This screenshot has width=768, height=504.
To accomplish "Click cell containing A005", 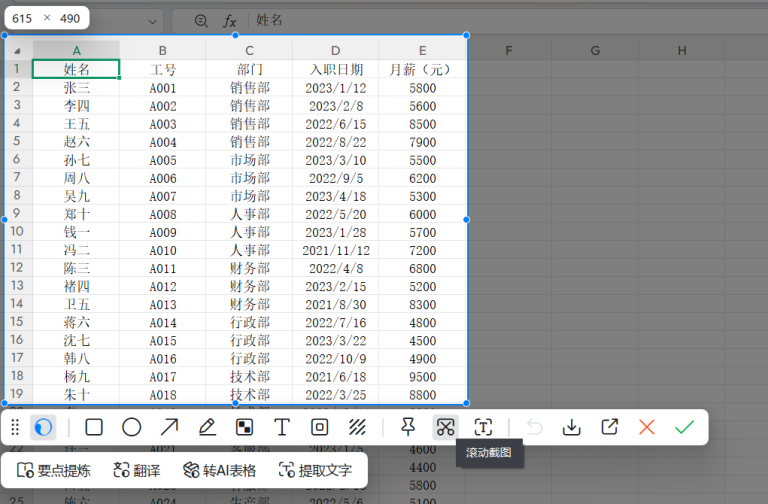I will [x=163, y=160].
